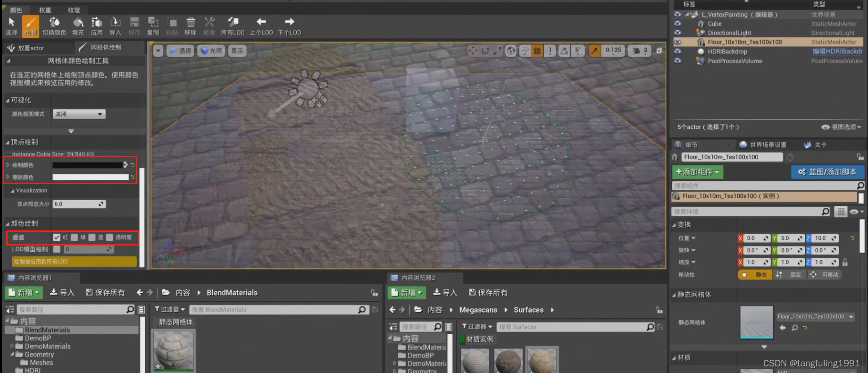Viewport: 868px width, 373px height.
Task: Reset 绘制颜色 with its yellow arrow
Action: point(133,165)
